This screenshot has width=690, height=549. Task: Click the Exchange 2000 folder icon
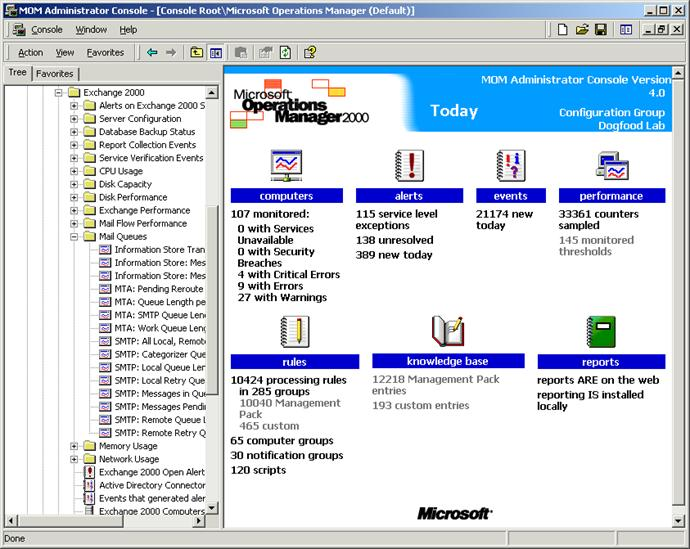tap(74, 92)
